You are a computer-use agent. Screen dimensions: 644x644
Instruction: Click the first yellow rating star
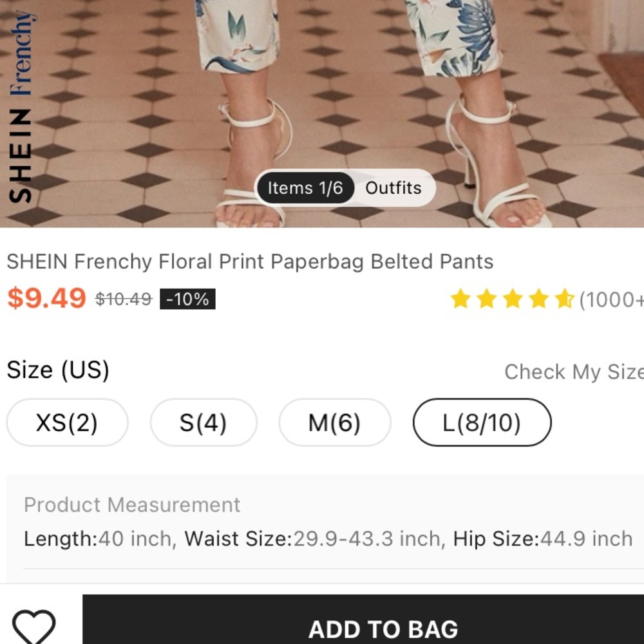click(460, 299)
